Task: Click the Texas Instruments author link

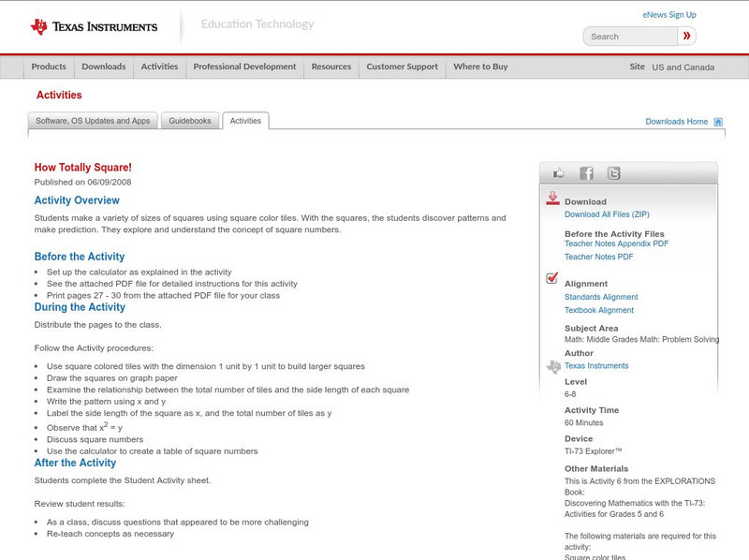Action: [596, 365]
